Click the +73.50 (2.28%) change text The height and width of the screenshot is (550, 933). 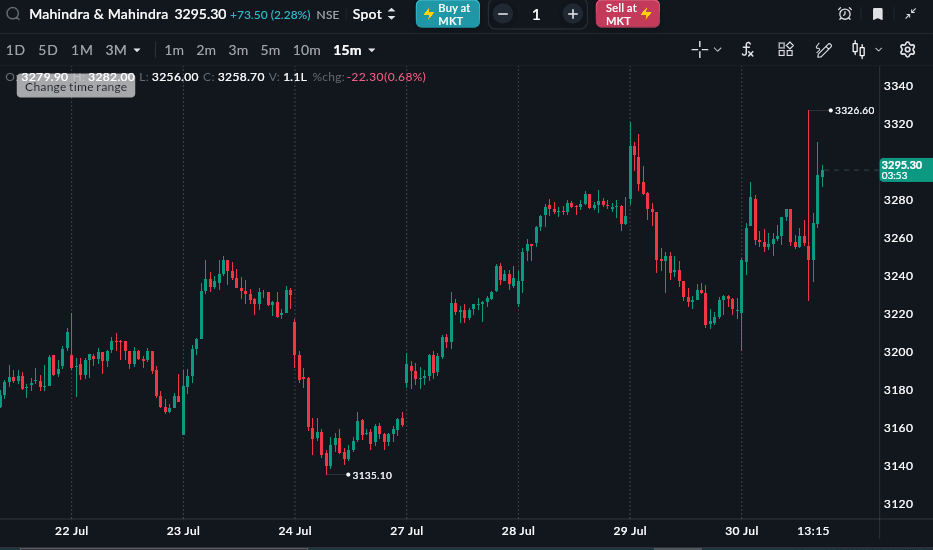point(270,15)
